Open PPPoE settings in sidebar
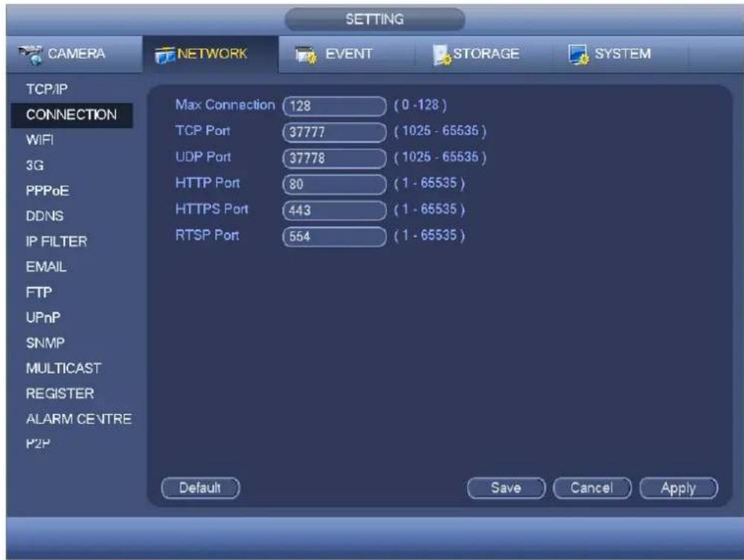The height and width of the screenshot is (560, 744). 48,191
